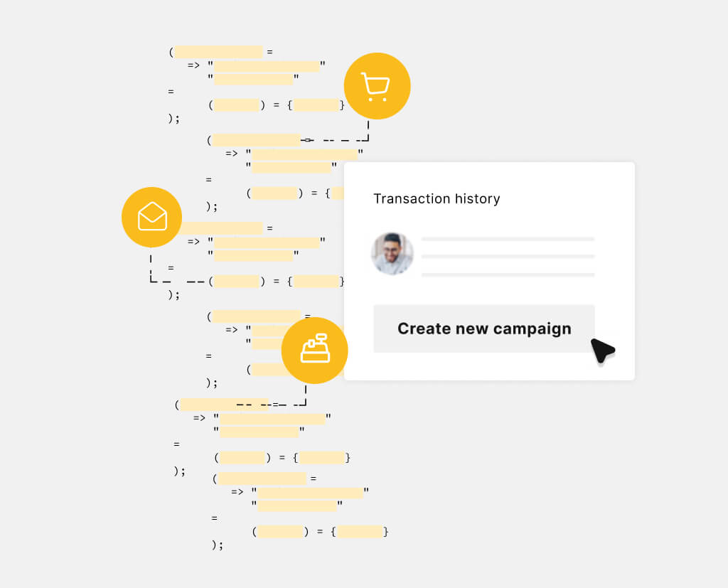This screenshot has width=728, height=588.
Task: Select the customer profile photo
Action: click(x=392, y=254)
